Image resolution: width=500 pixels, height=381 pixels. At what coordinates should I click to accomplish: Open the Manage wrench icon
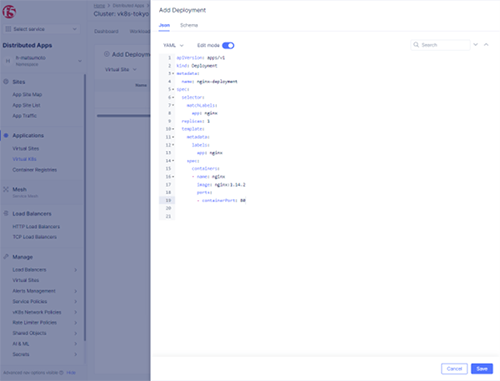6,257
